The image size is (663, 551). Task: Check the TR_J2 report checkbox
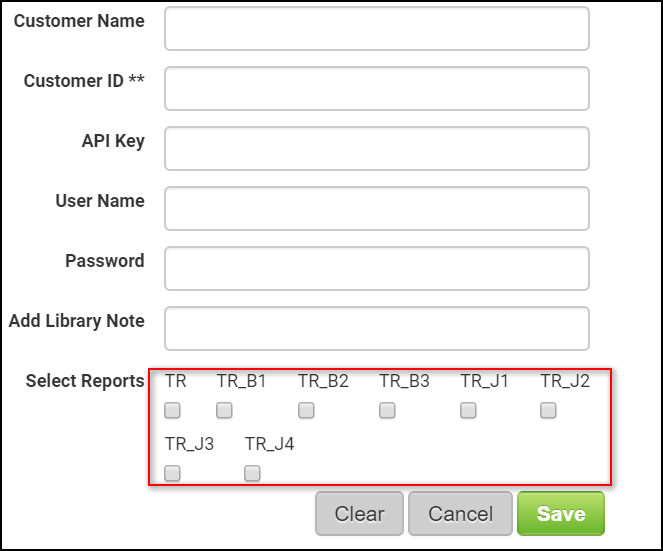pyautogui.click(x=548, y=410)
